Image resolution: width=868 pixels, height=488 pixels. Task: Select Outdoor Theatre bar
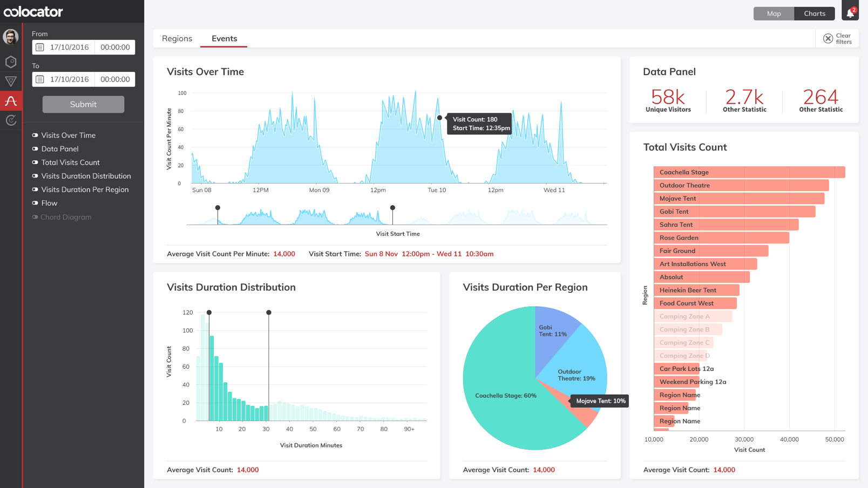(x=741, y=185)
